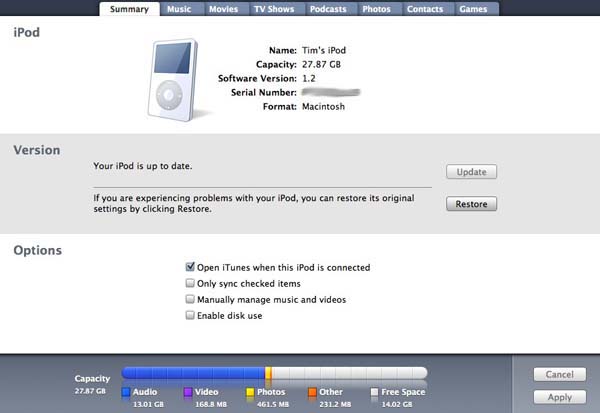The width and height of the screenshot is (600, 413).
Task: Go to the Photos tab
Action: (376, 9)
